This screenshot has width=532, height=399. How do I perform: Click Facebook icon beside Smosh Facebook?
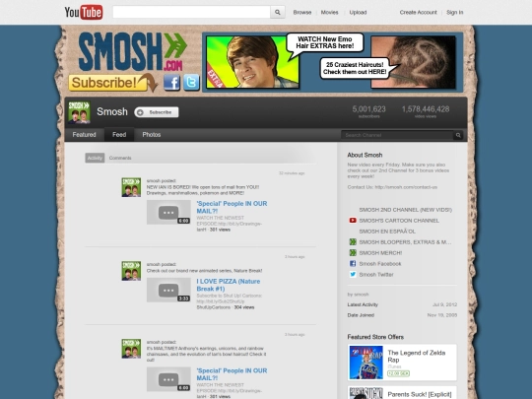353,264
